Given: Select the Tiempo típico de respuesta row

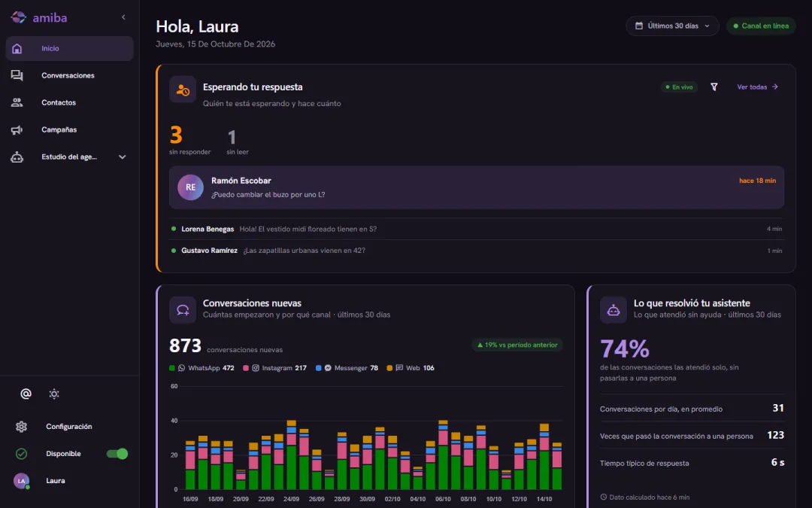Looking at the screenshot, I should 692,463.
